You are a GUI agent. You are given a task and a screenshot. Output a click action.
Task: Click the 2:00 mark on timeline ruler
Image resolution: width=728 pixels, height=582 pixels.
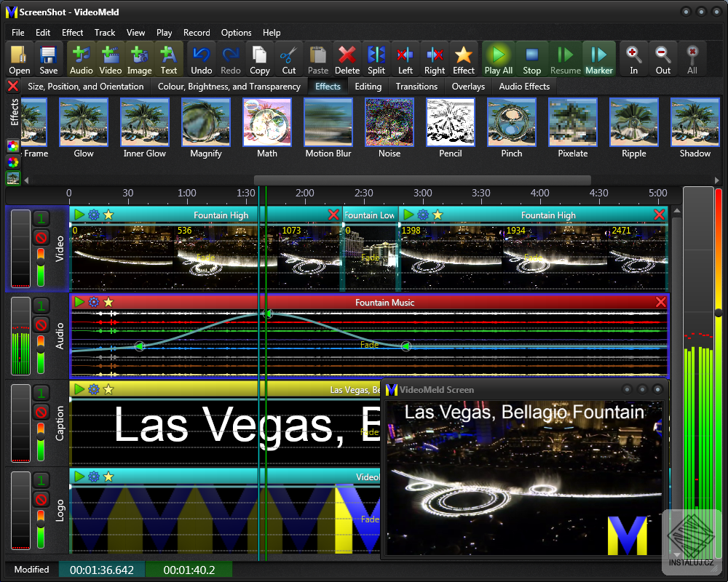304,194
